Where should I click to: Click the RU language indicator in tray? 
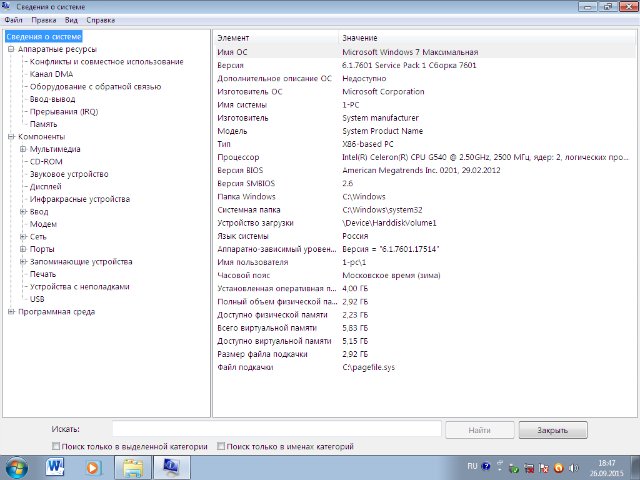point(473,466)
